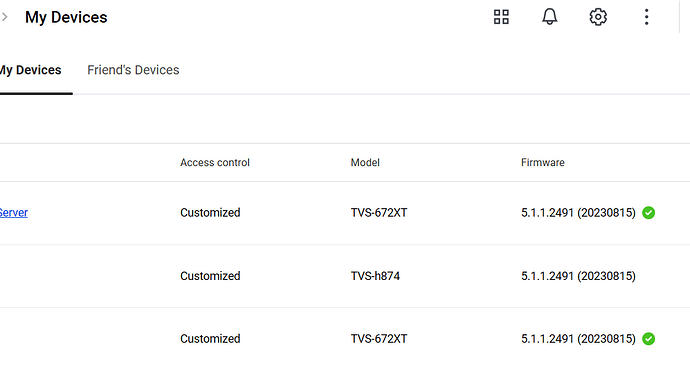Switch to the Friend's Devices tab
Viewport: 690px width, 376px height.
pos(133,70)
